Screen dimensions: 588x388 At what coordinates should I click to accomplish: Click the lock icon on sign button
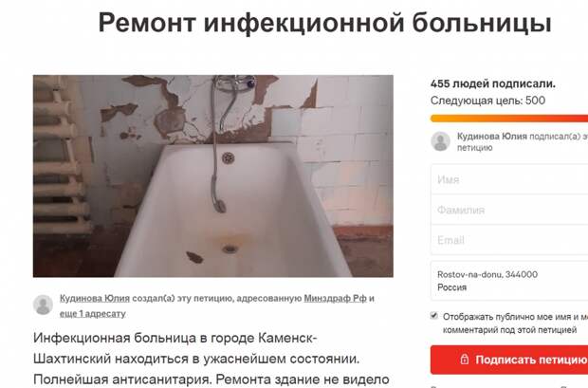pyautogui.click(x=465, y=360)
